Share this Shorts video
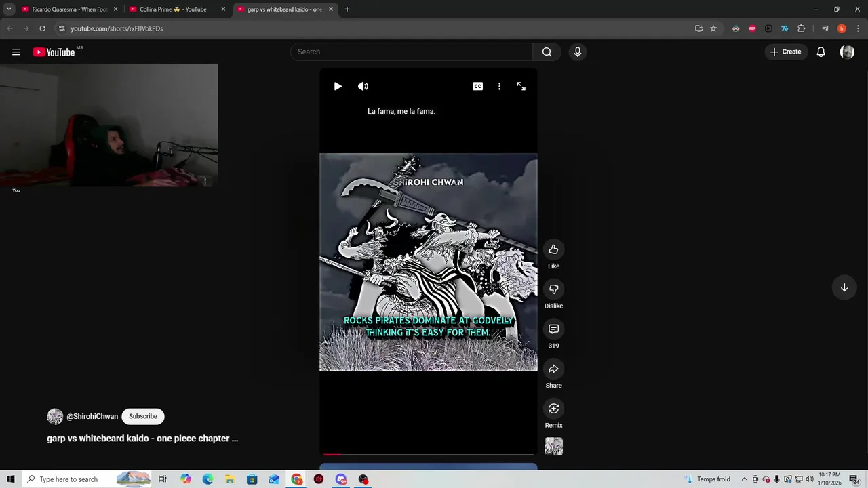 553,369
